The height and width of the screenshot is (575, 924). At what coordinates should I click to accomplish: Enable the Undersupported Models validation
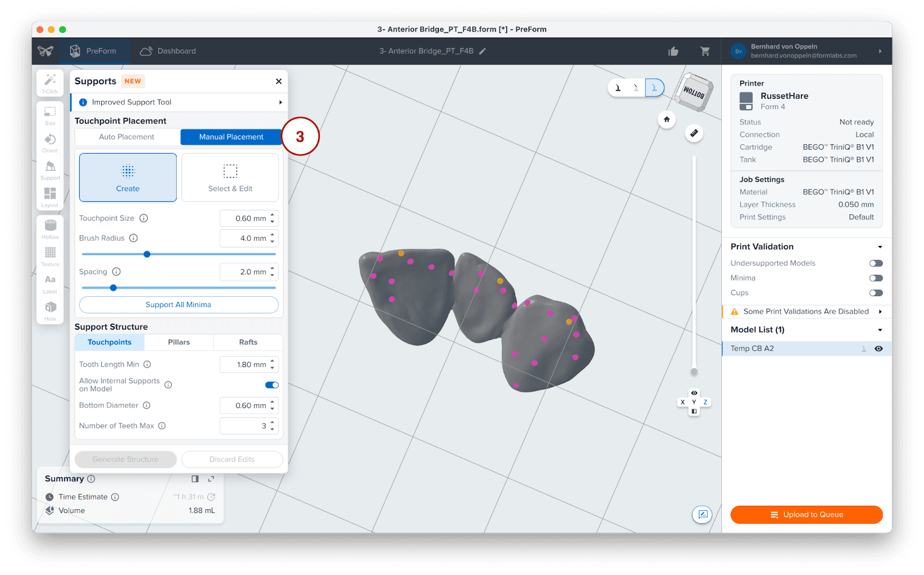875,263
